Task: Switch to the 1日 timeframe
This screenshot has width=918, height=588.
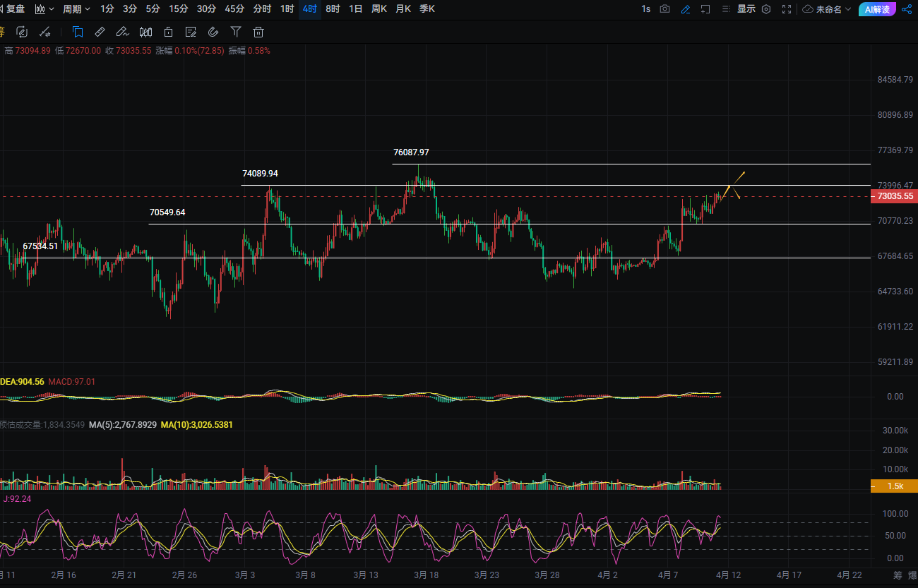Action: [356, 9]
